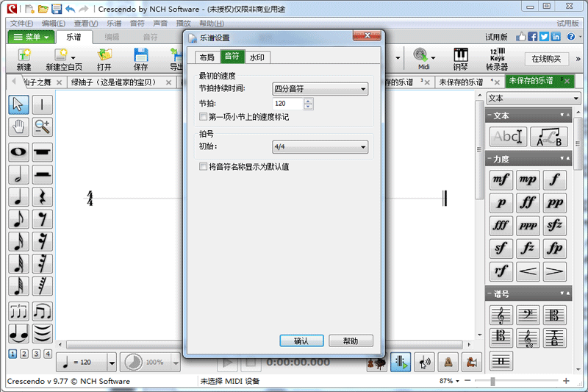Collapse the clef panel section

point(490,294)
